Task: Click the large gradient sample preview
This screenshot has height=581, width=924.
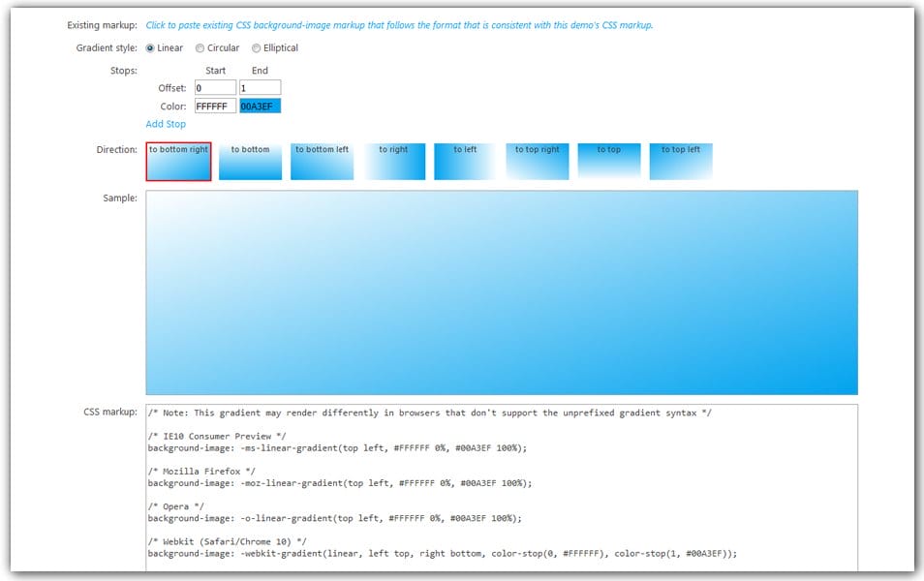Action: (501, 292)
